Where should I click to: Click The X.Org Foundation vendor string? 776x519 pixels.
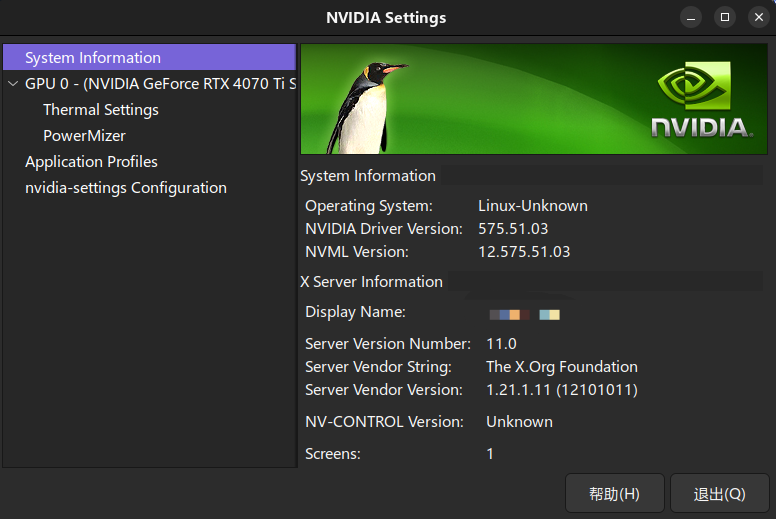tap(562, 367)
